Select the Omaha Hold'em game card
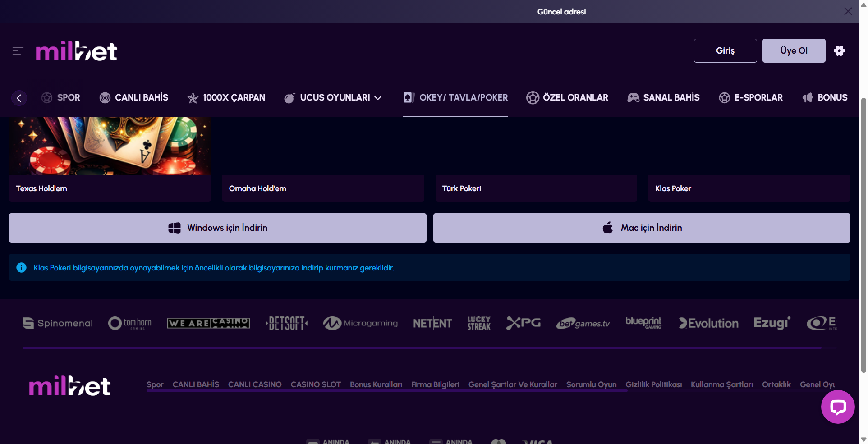 (x=323, y=188)
